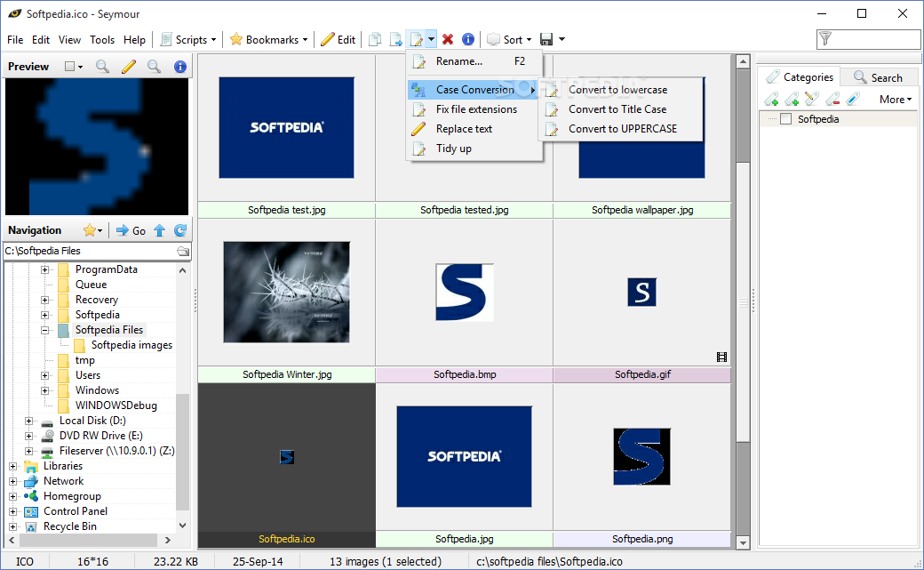This screenshot has width=924, height=570.
Task: Click the first add-category tag icon
Action: [771, 99]
